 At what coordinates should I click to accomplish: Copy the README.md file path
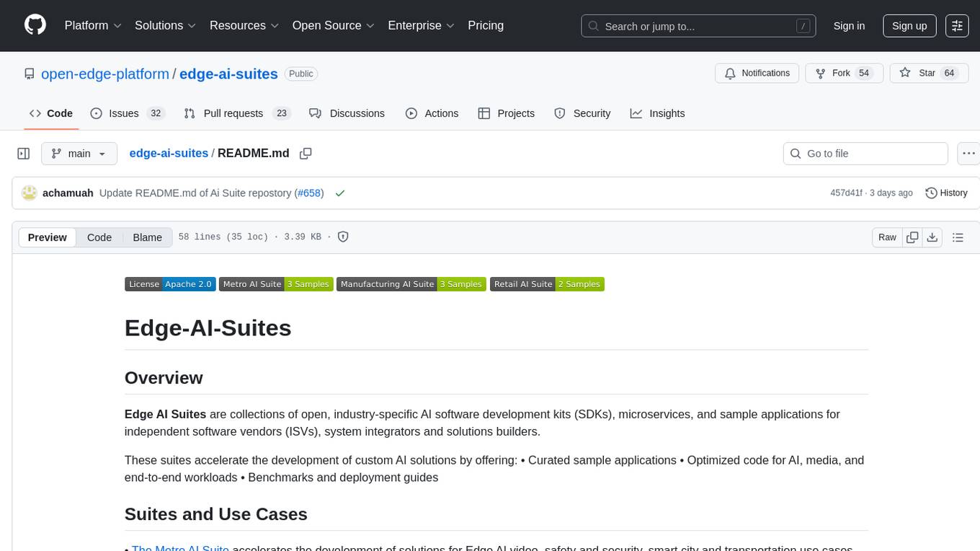coord(306,154)
